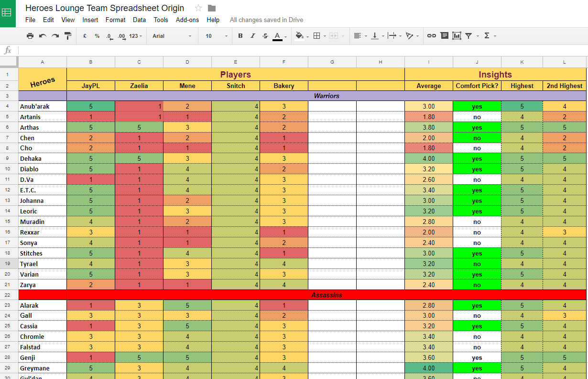Select column B header

point(91,62)
